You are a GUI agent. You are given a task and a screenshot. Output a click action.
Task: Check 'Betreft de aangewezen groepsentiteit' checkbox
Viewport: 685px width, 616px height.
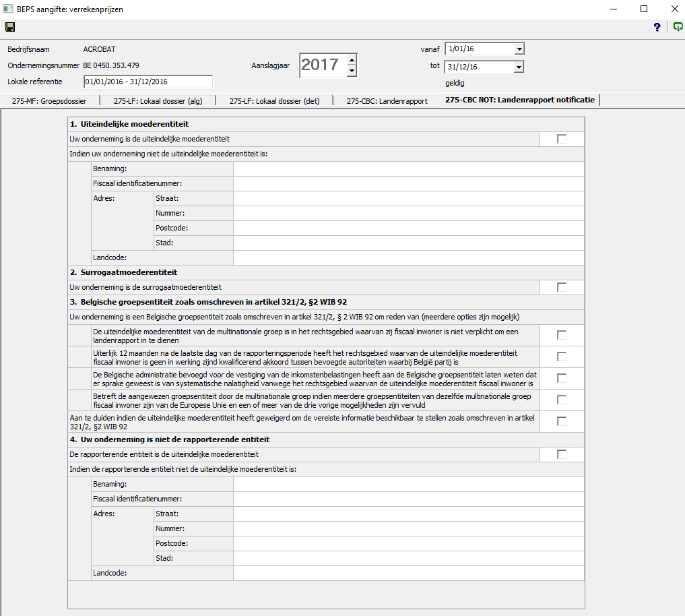coord(562,400)
